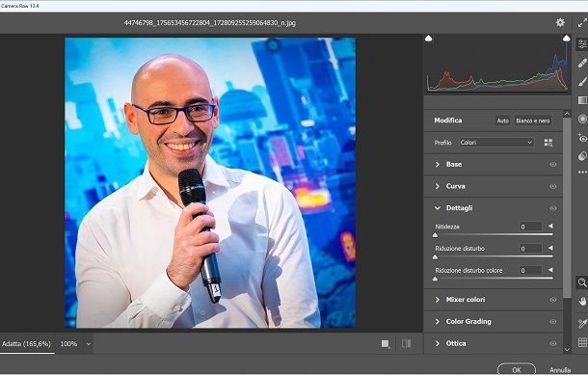Collapse the Dettagli panel

[438, 208]
